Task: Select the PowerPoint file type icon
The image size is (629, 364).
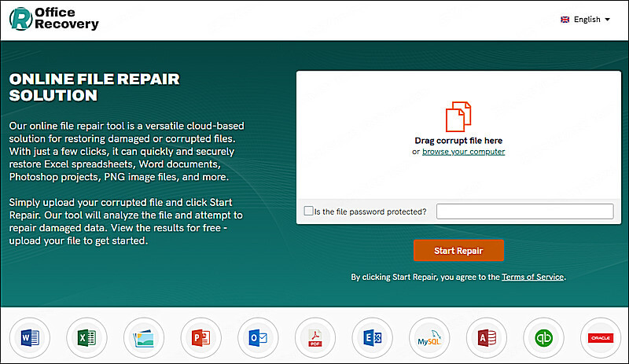Action: coord(200,337)
